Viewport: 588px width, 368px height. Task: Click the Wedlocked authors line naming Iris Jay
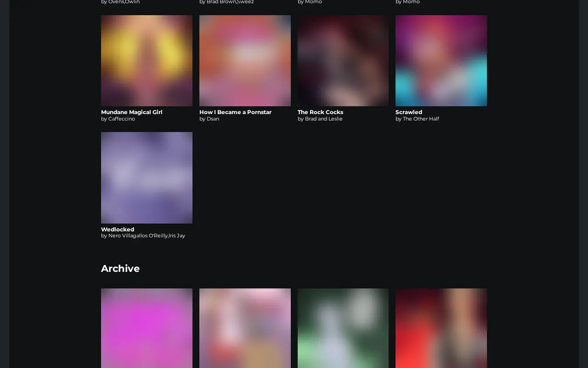(143, 236)
